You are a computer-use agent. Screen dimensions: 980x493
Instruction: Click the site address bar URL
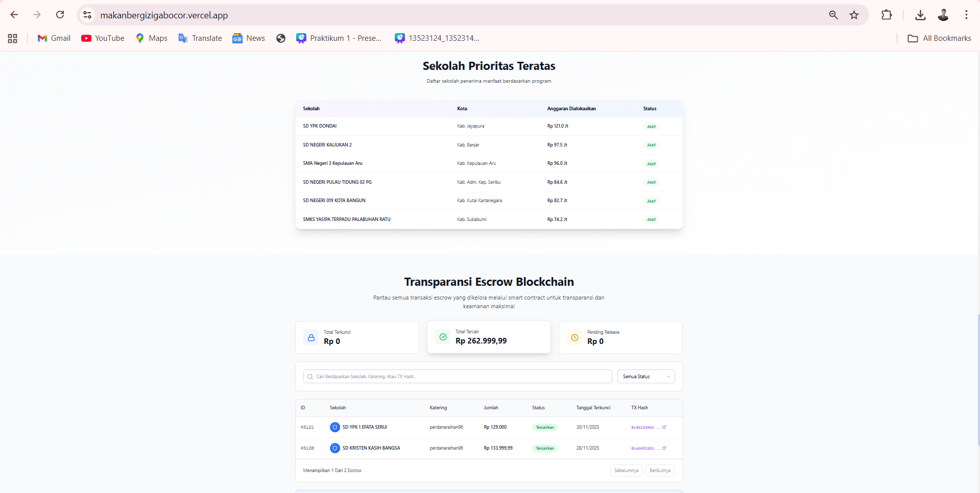[164, 15]
